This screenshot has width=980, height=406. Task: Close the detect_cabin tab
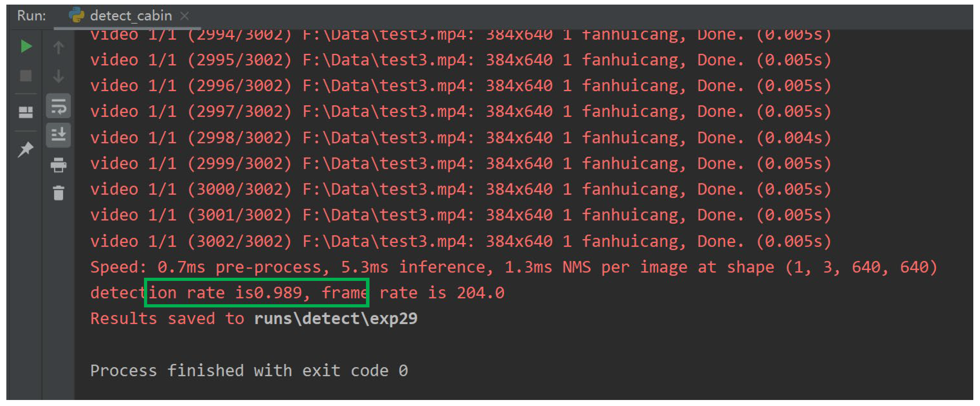tap(185, 16)
